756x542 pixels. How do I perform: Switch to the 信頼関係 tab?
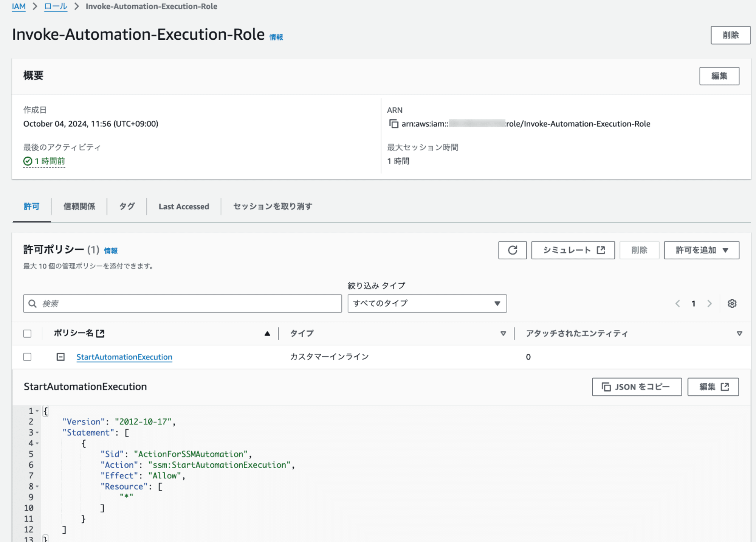pyautogui.click(x=79, y=206)
